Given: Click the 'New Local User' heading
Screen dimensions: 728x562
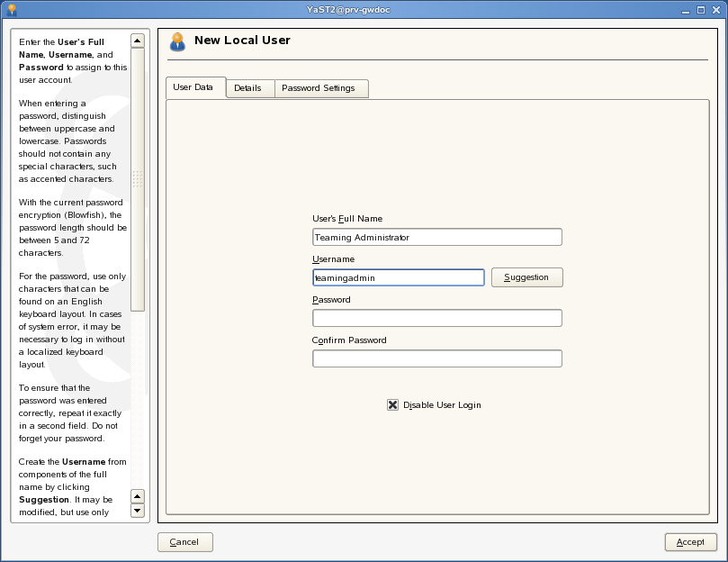Looking at the screenshot, I should click(242, 41).
